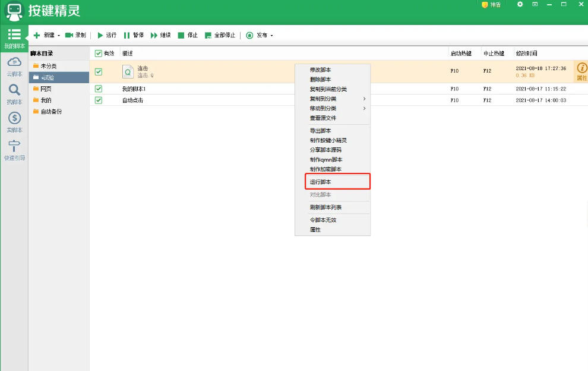Open the 自动备份 folder in directory

[x=51, y=111]
